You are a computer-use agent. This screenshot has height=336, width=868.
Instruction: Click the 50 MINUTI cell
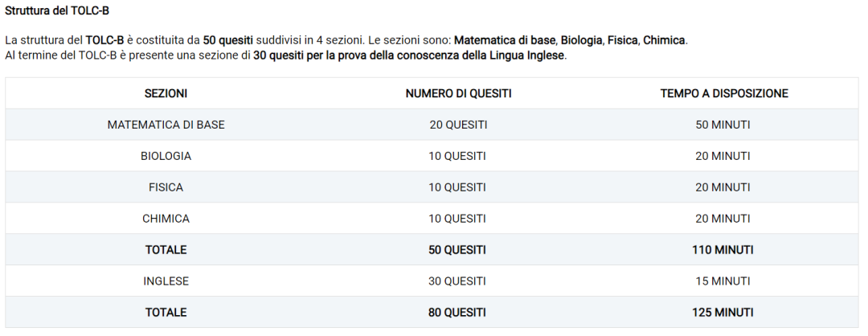723,125
